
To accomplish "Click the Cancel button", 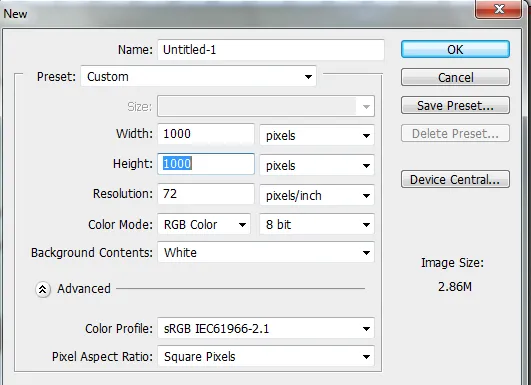I will click(455, 77).
